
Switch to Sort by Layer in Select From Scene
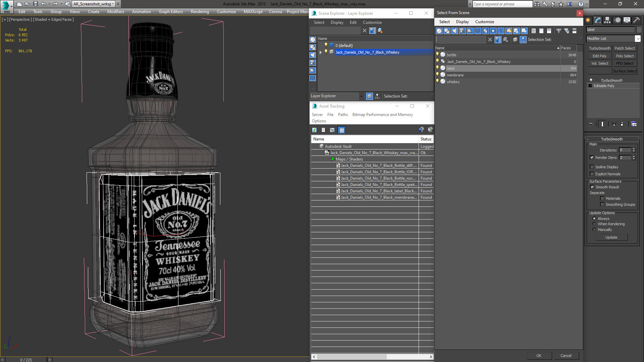click(515, 40)
